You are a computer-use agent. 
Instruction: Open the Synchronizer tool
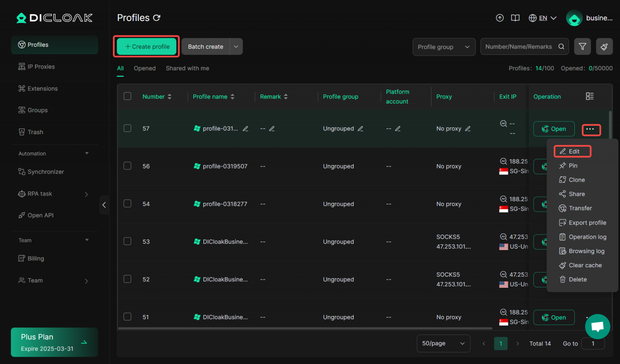(46, 171)
